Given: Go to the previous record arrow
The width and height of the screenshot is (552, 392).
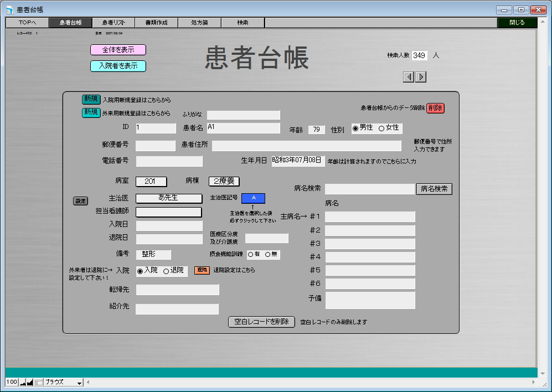Looking at the screenshot, I should click(x=409, y=77).
